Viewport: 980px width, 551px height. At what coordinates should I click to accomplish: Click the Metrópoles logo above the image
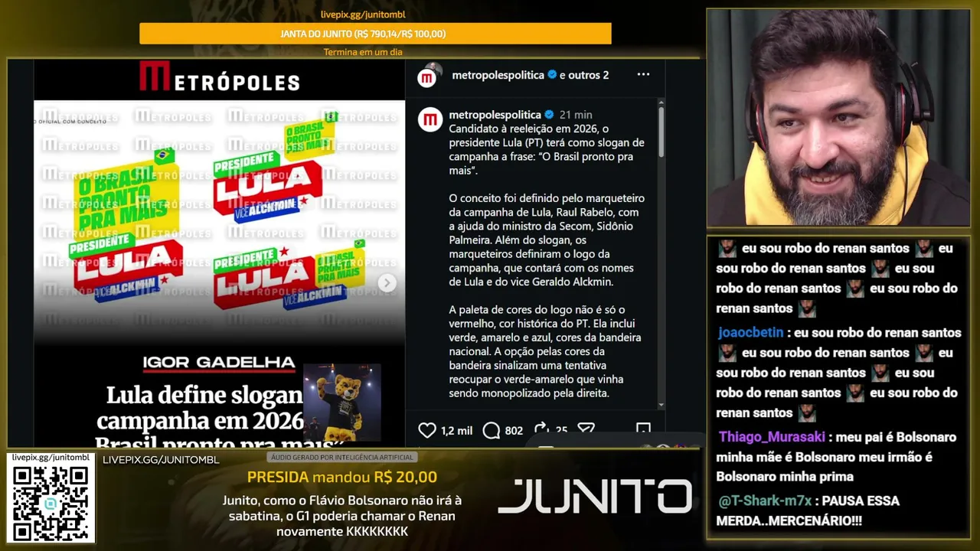(x=219, y=77)
